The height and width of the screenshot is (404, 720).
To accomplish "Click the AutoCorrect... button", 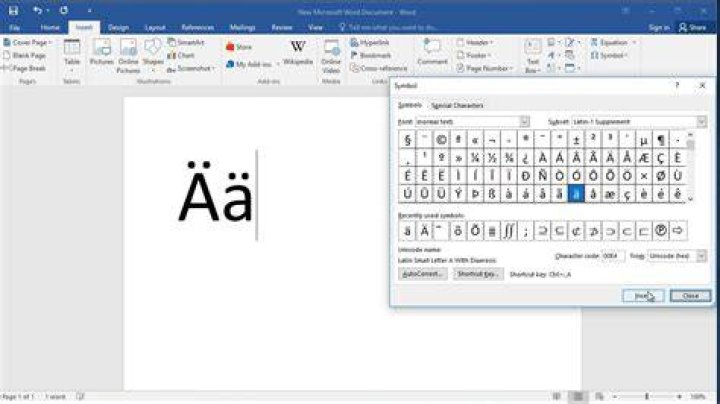I will coord(422,274).
